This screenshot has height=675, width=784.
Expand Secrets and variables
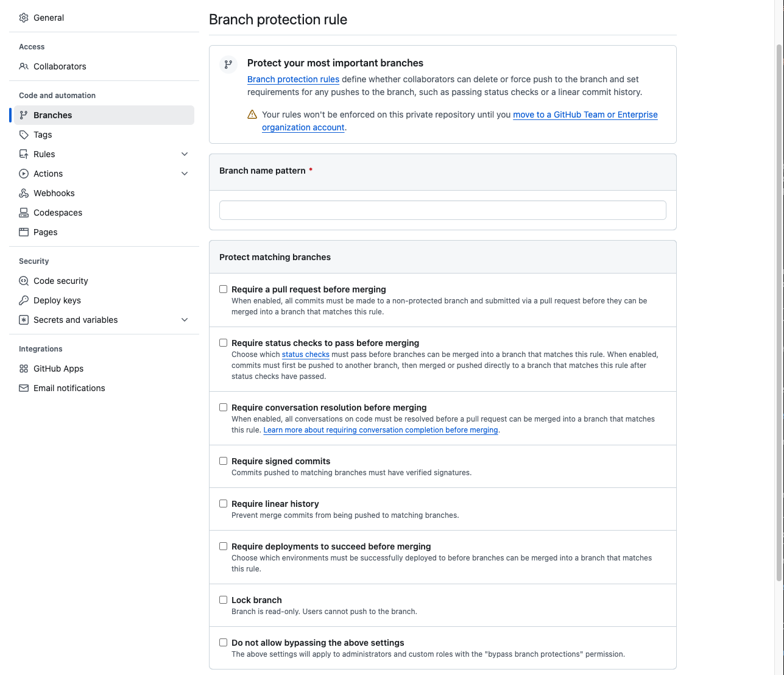coord(184,319)
